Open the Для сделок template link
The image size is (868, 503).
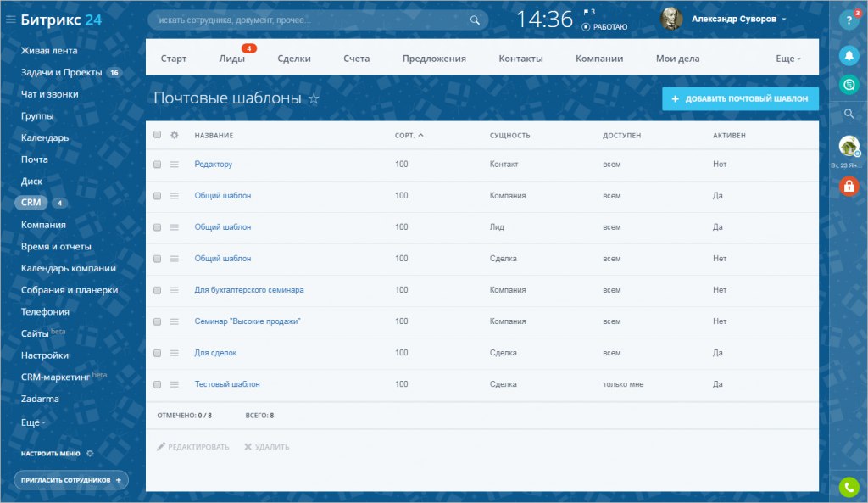click(x=215, y=352)
